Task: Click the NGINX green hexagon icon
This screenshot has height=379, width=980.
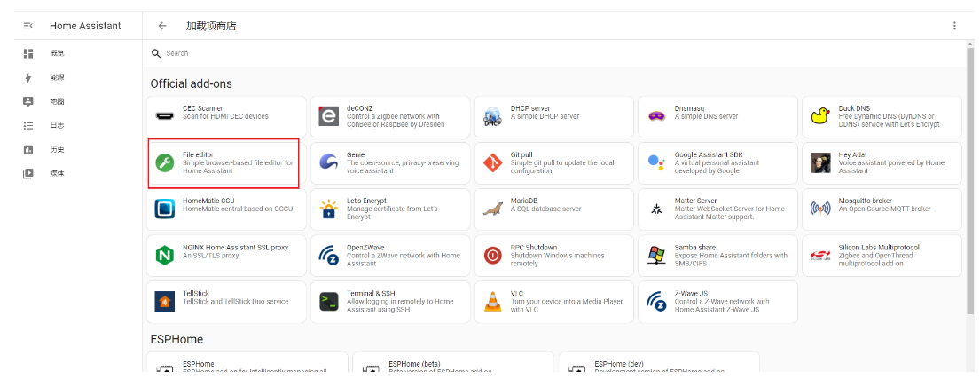Action: (x=164, y=255)
